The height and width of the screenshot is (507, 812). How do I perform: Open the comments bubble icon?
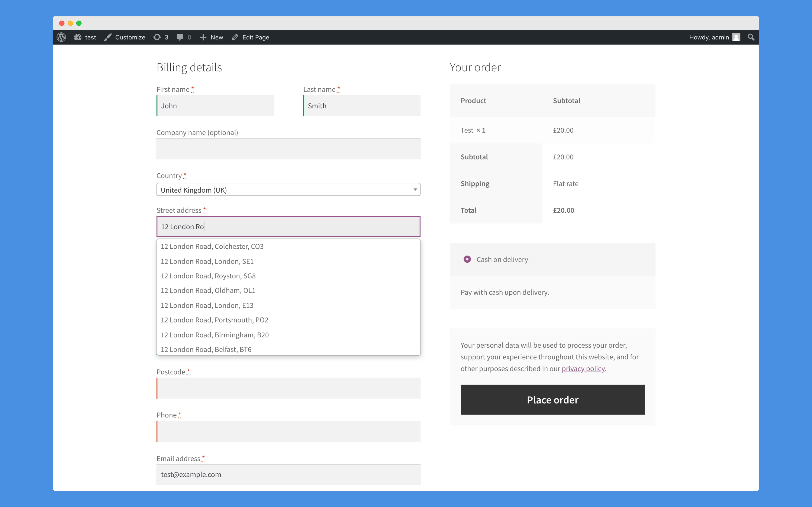click(180, 37)
